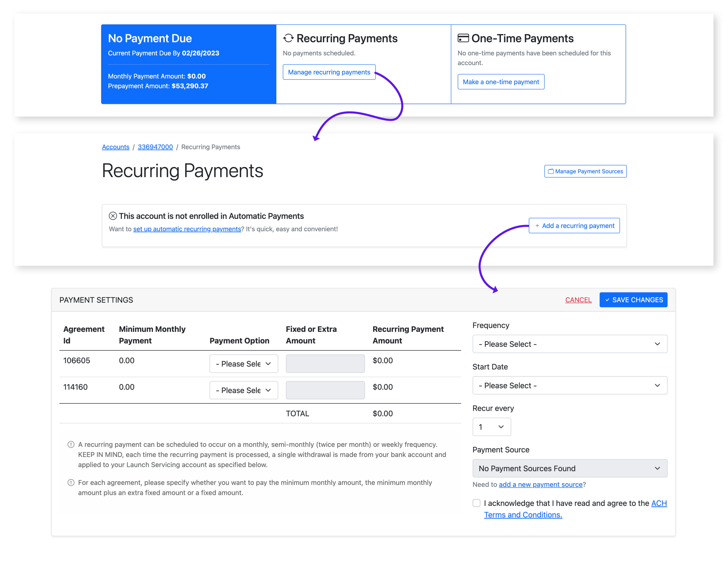Click Manage recurring payments button
728x569 pixels.
point(329,72)
